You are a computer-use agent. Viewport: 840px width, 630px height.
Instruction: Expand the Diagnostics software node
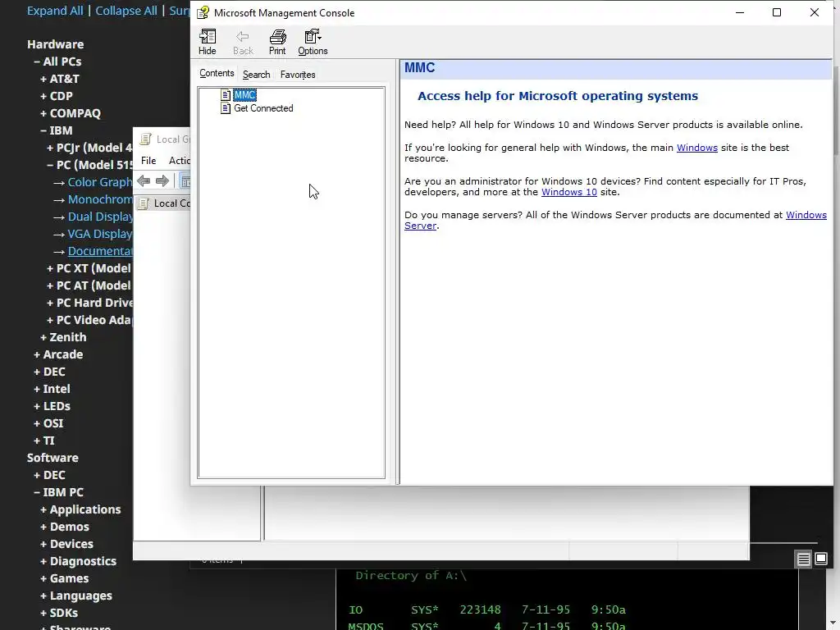coord(78,561)
